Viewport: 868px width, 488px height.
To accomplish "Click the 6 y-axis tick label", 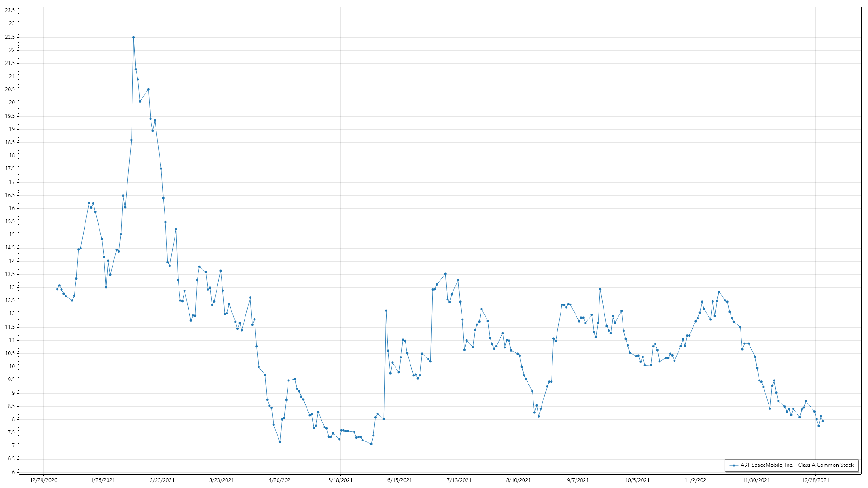I will pyautogui.click(x=13, y=472).
